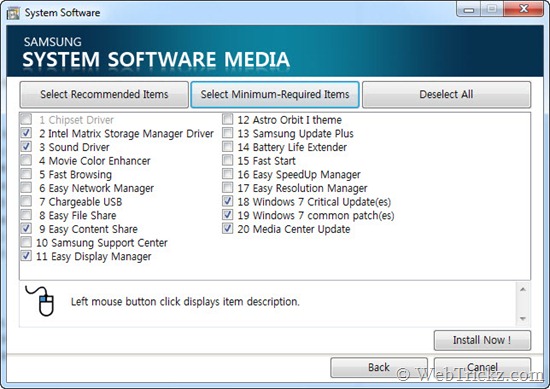Select the '16 Easy SpeedUp Manager' label
550x389 pixels.
click(299, 175)
